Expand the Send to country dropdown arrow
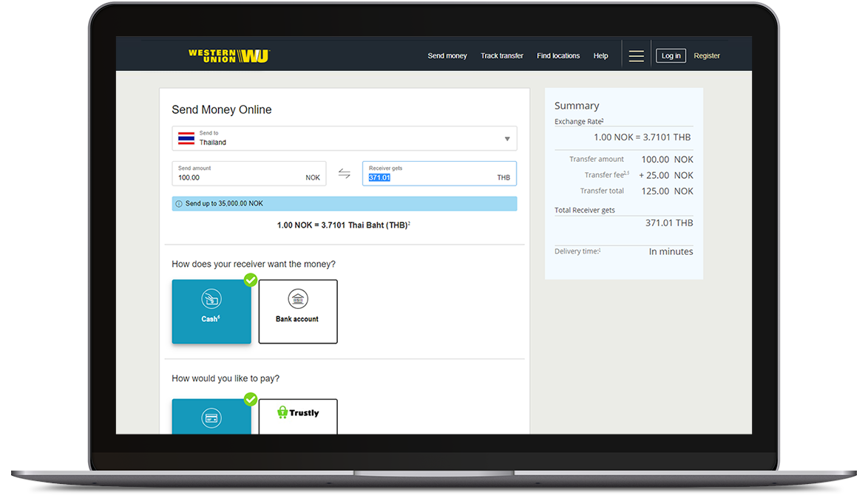Screen dimensions: 868x501 click(x=507, y=139)
